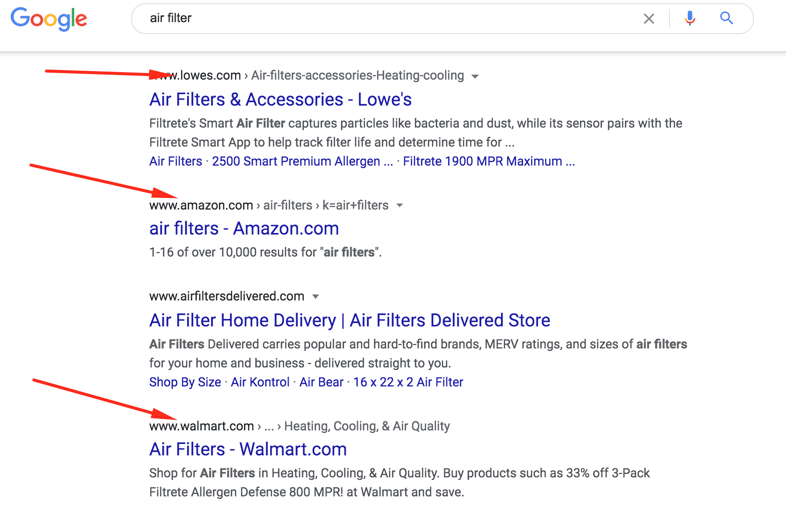Open dropdown arrow next to the amazon.com URL
Screen dimensions: 786x530
click(400, 205)
